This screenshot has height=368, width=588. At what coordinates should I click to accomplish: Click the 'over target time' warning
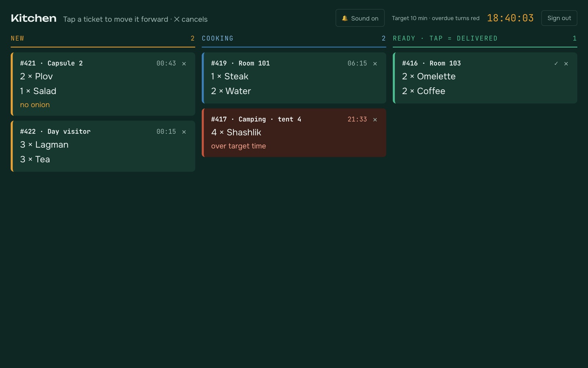pyautogui.click(x=239, y=146)
